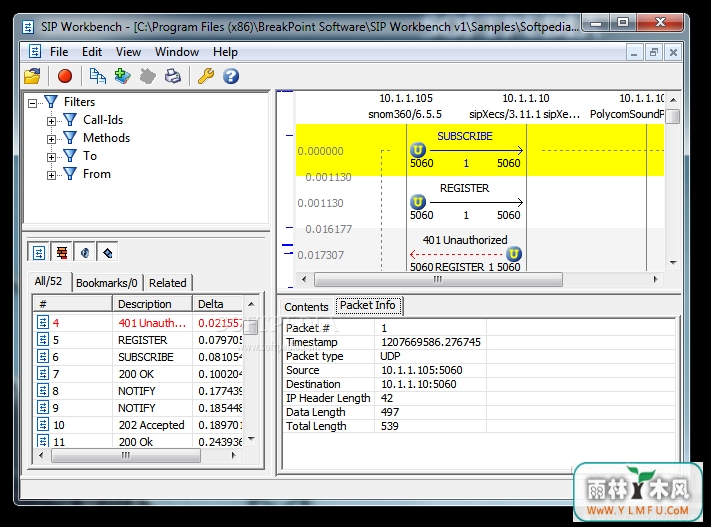Image resolution: width=711 pixels, height=527 pixels.
Task: Click the row icon of message 4
Action: coord(43,322)
